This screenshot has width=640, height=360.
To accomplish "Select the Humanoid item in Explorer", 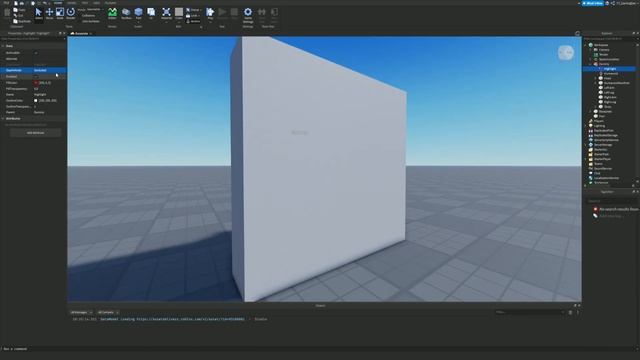I will 611,73.
